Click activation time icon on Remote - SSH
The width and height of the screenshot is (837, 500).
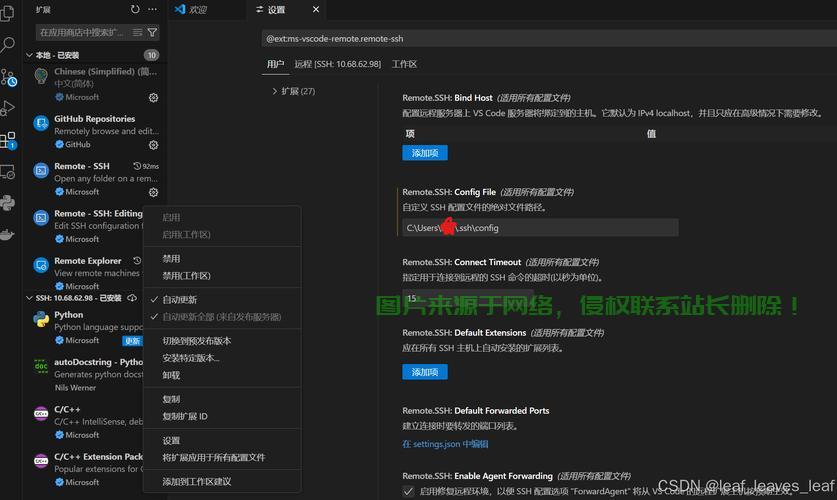[x=137, y=166]
